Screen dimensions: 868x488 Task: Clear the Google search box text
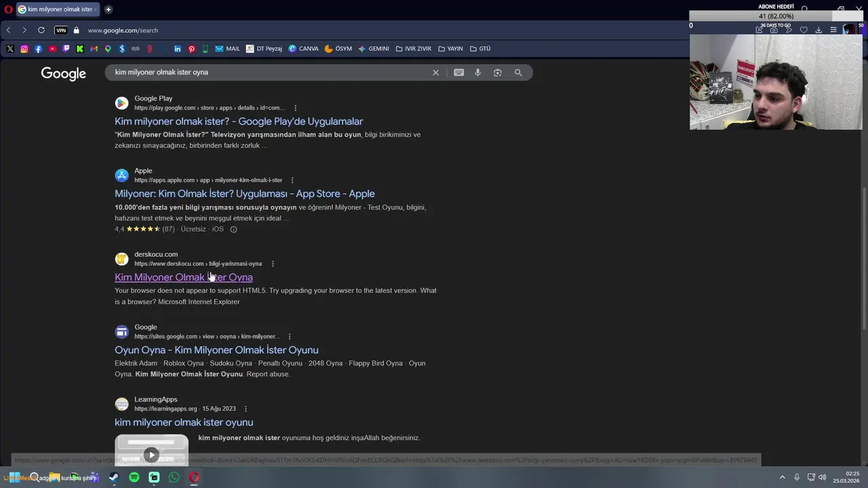(435, 73)
